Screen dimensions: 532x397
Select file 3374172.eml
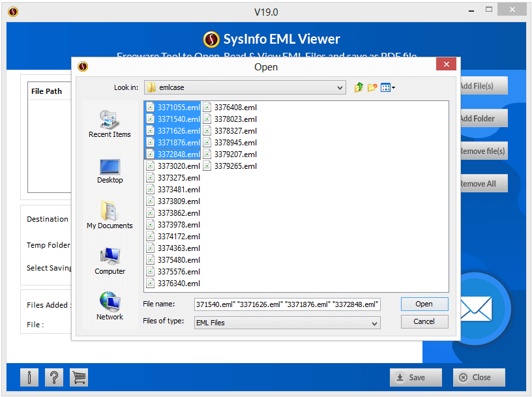(x=173, y=237)
